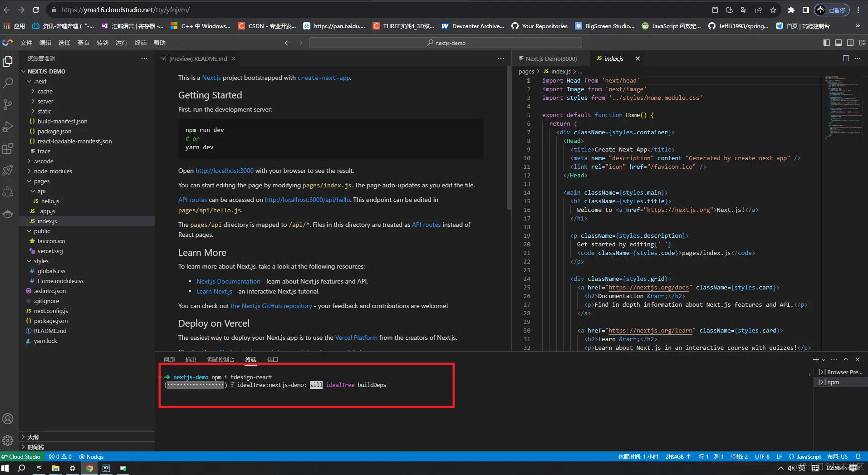
Task: Open the Manage gear icon
Action: click(x=8, y=440)
